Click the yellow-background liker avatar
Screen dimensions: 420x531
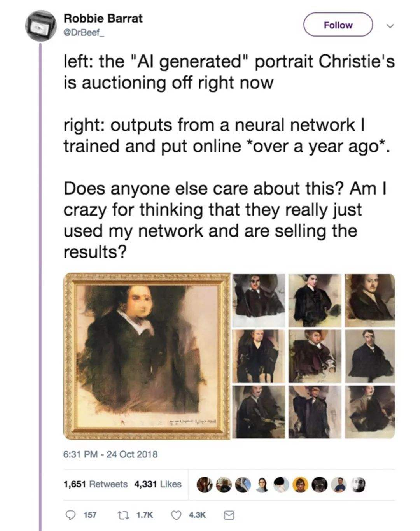coord(301,485)
